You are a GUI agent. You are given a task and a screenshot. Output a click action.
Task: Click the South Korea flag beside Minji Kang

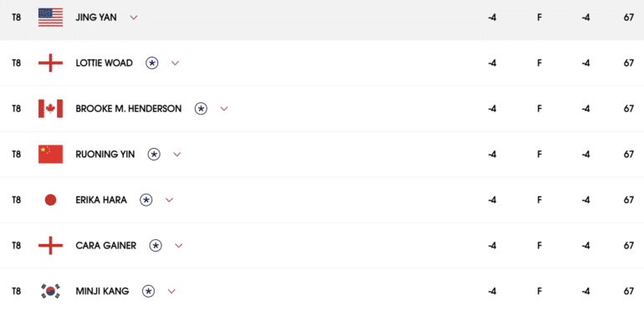point(50,291)
